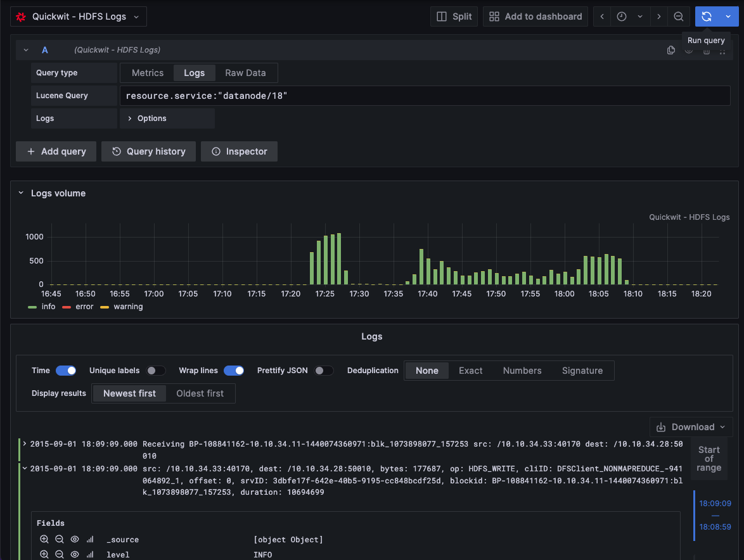This screenshot has width=744, height=560.
Task: Toggle the eye icon on the _source field
Action: pos(74,539)
